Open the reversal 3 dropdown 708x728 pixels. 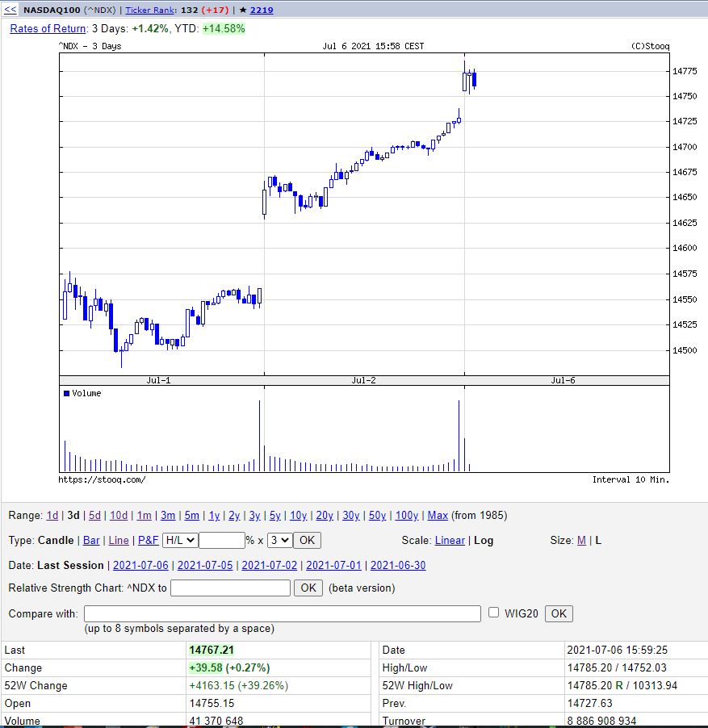280,541
